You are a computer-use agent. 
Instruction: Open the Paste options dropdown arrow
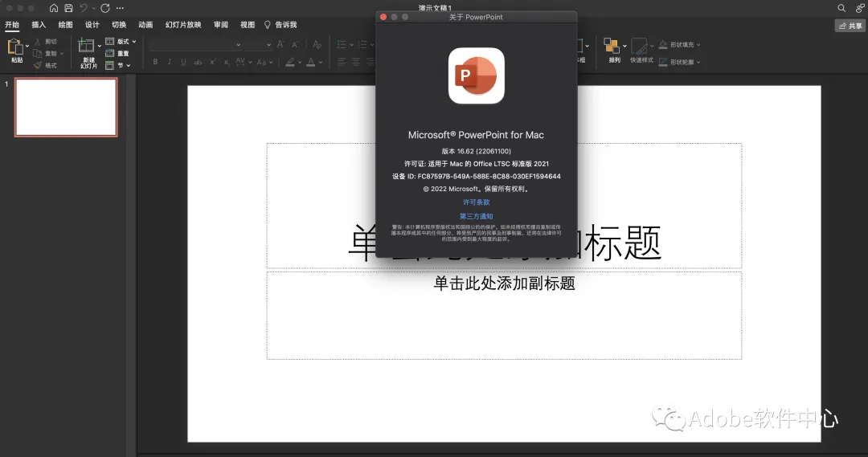coord(27,47)
